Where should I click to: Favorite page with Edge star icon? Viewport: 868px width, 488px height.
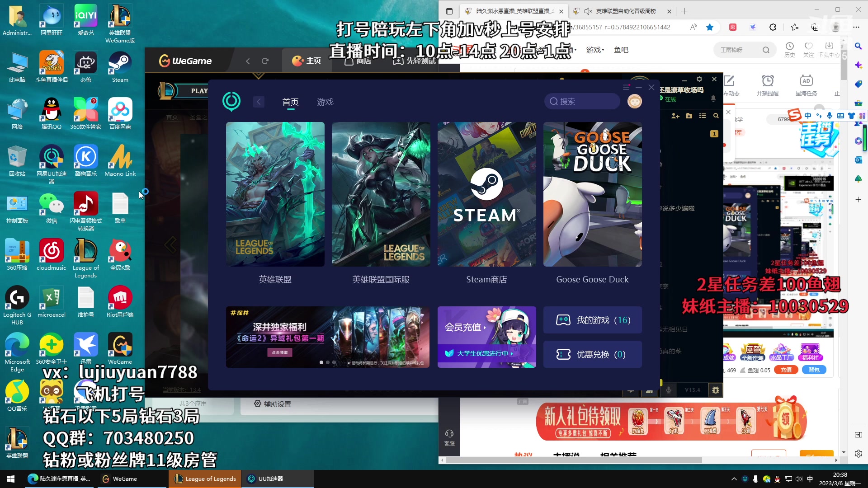click(x=710, y=27)
